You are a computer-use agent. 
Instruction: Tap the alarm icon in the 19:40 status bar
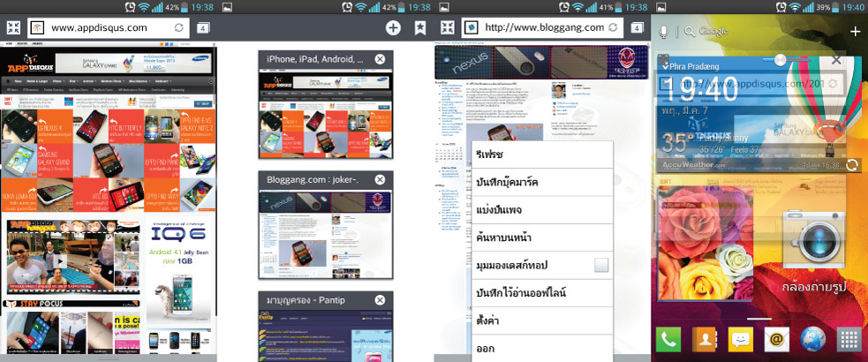coord(781,7)
